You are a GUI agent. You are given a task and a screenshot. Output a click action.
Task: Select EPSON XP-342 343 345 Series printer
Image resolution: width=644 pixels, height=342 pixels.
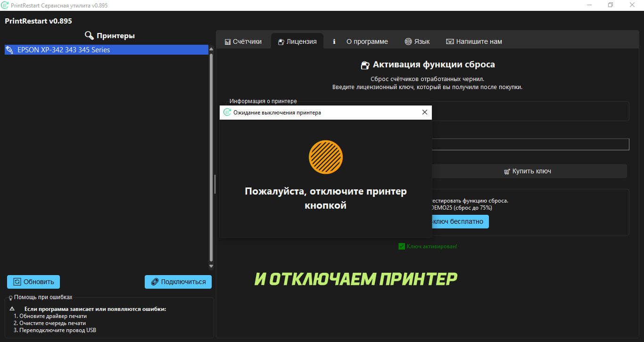pyautogui.click(x=107, y=49)
